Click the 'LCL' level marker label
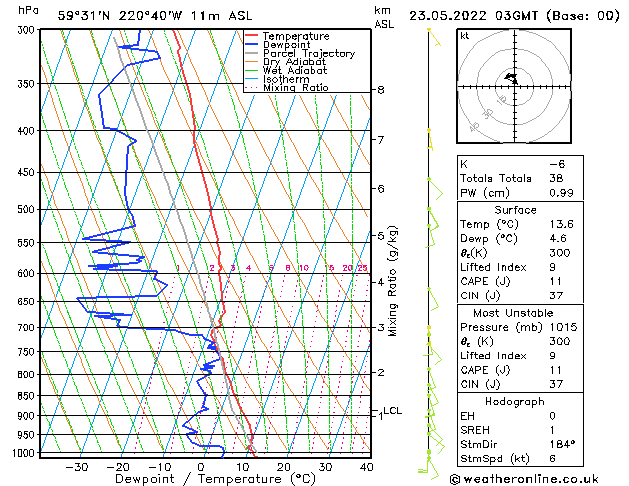Image resolution: width=629 pixels, height=486 pixels. click(x=393, y=411)
